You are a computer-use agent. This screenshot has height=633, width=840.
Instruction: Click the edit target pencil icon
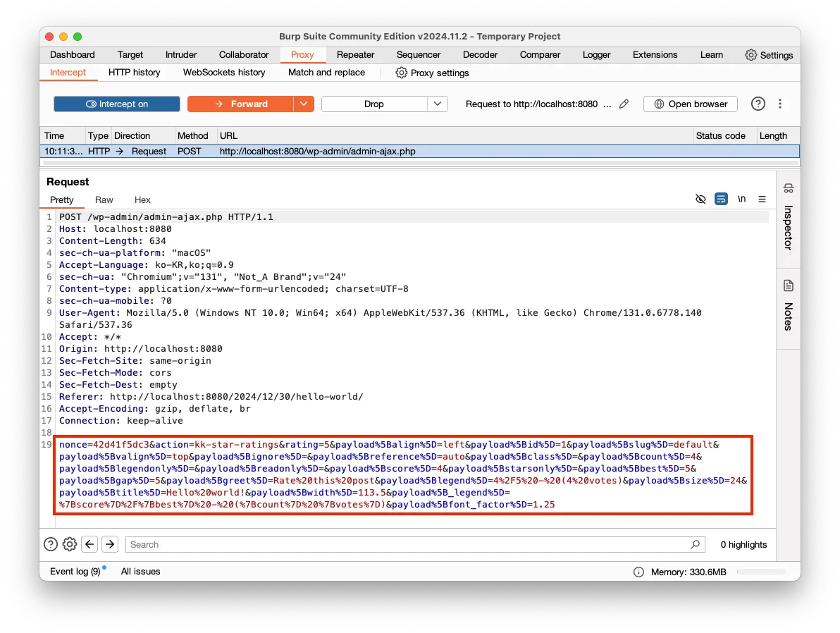[x=624, y=104]
